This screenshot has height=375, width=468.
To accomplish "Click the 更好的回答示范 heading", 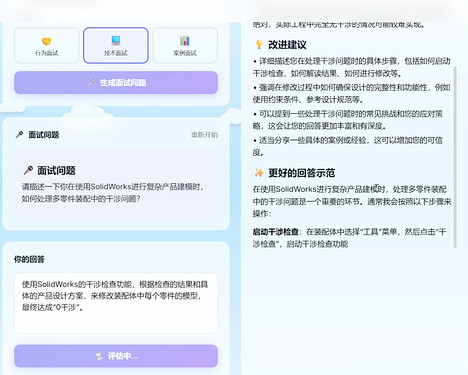I will click(302, 173).
